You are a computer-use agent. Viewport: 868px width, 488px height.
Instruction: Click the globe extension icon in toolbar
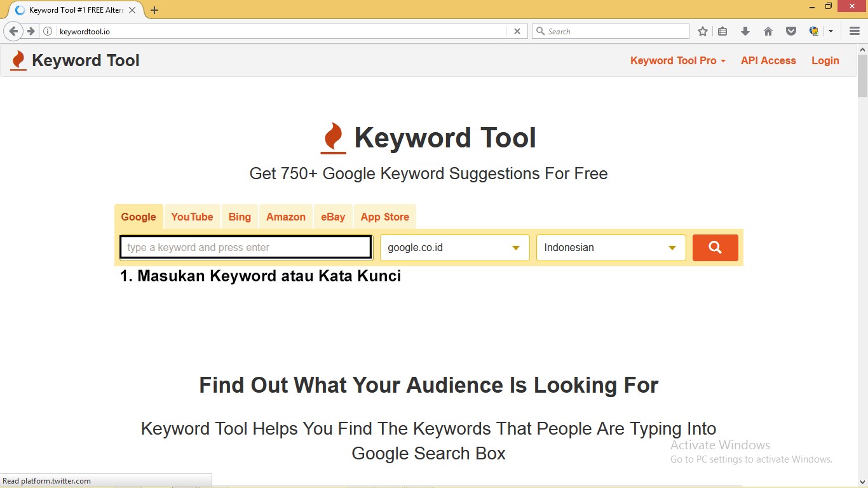(x=814, y=31)
